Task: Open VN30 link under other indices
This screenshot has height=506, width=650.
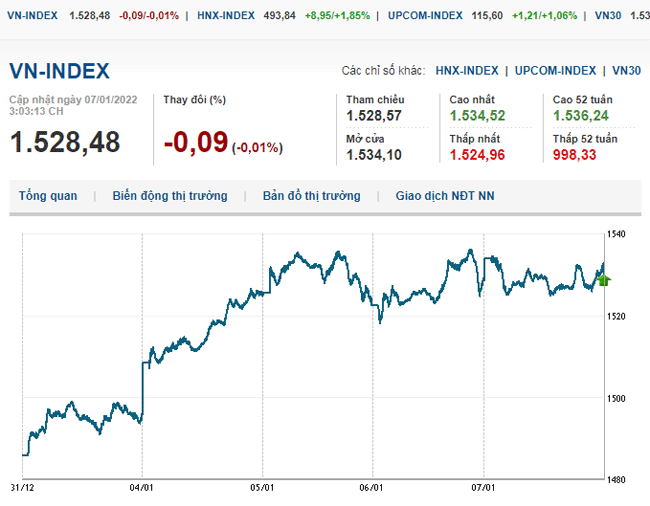Action: 626,71
